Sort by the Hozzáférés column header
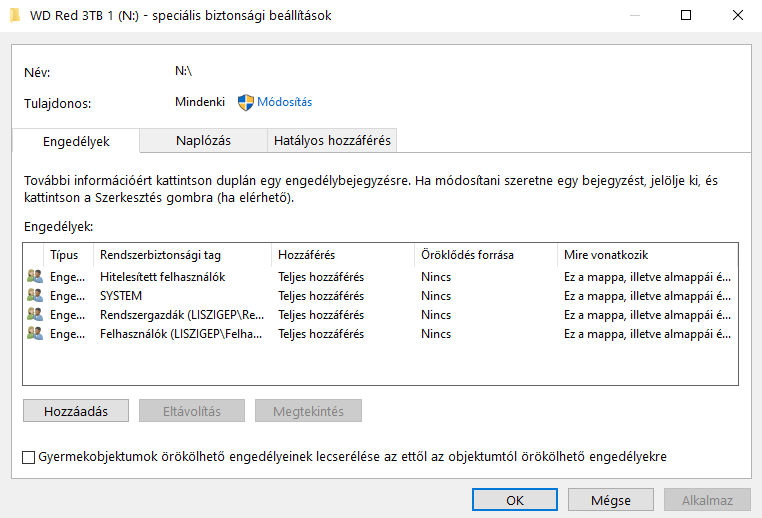762x518 pixels. pos(343,255)
